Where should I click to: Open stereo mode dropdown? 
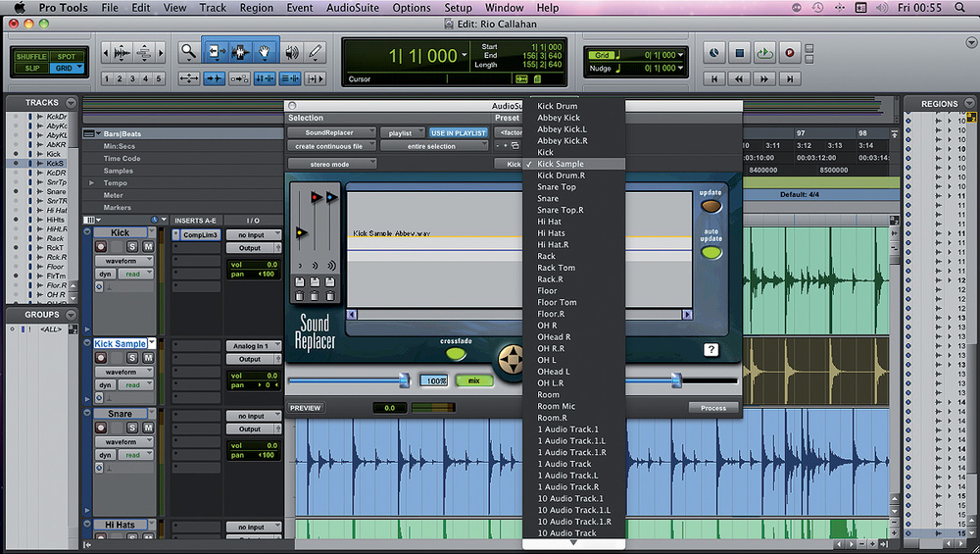pyautogui.click(x=331, y=164)
